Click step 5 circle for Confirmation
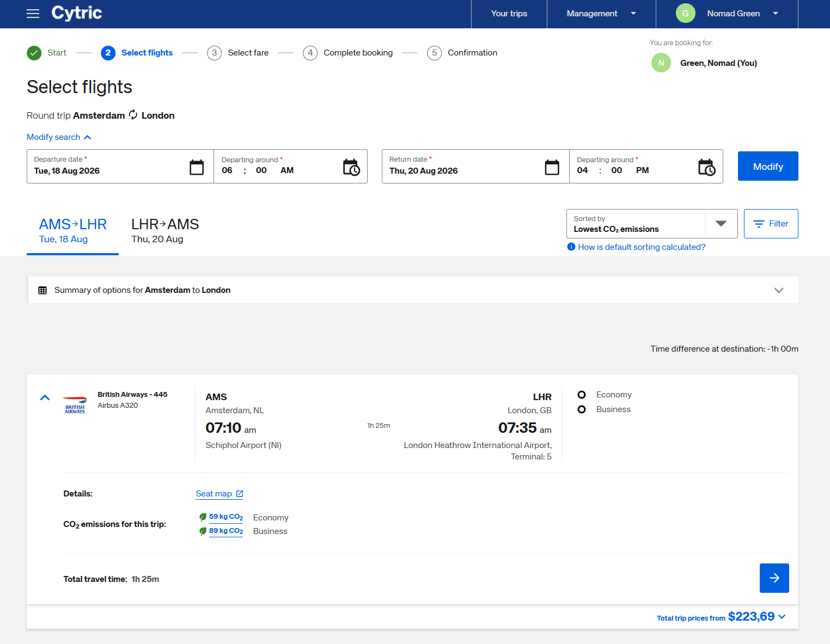This screenshot has width=830, height=644. click(434, 53)
